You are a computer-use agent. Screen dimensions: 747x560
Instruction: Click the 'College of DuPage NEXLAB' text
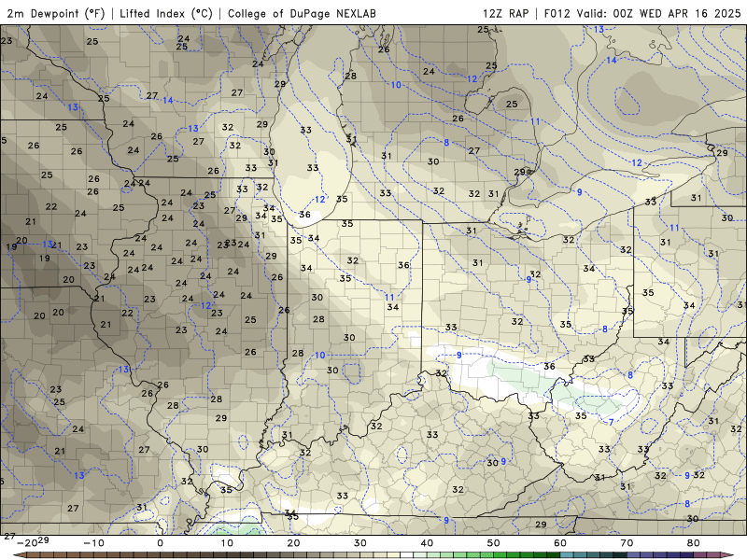[302, 13]
